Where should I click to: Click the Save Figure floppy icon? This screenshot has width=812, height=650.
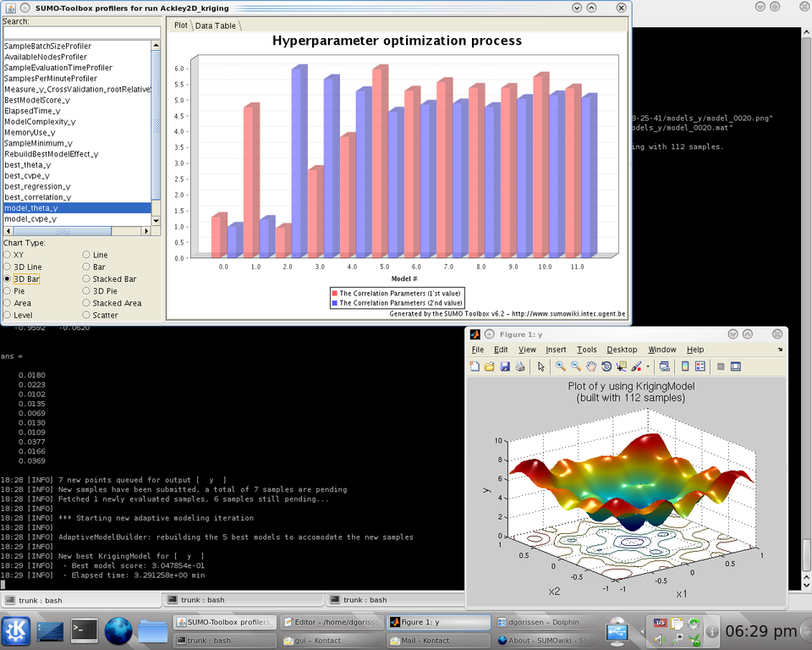[505, 366]
